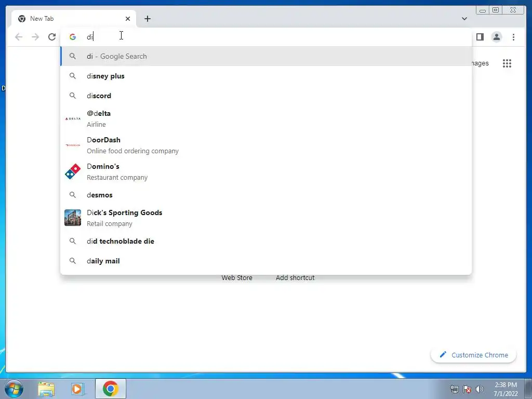Open the Google apps grid
The image size is (532, 399).
pyautogui.click(x=507, y=63)
